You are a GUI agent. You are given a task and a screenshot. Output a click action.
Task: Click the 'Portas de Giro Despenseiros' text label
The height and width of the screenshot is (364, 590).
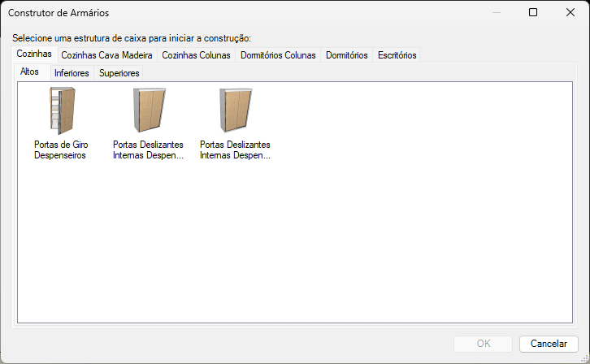coord(62,149)
